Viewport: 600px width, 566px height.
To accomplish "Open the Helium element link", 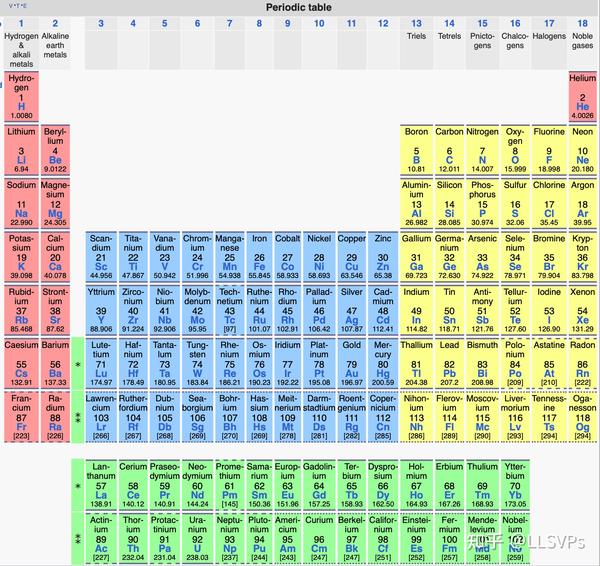I will click(x=582, y=96).
